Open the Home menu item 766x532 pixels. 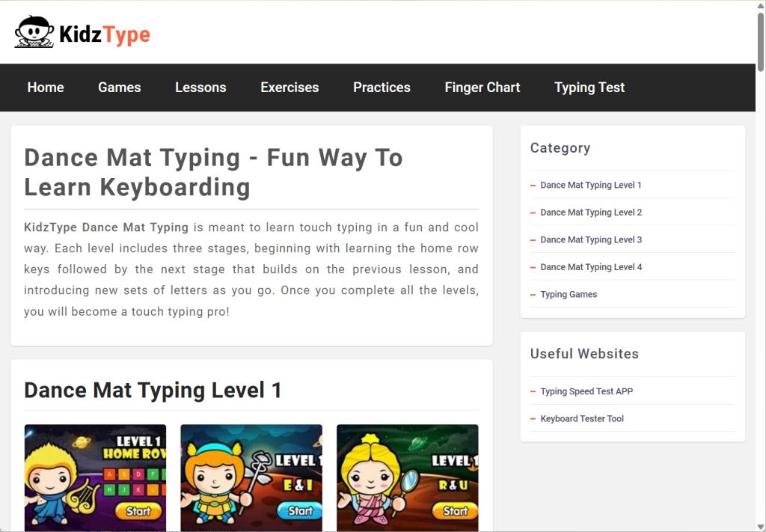pyautogui.click(x=46, y=88)
